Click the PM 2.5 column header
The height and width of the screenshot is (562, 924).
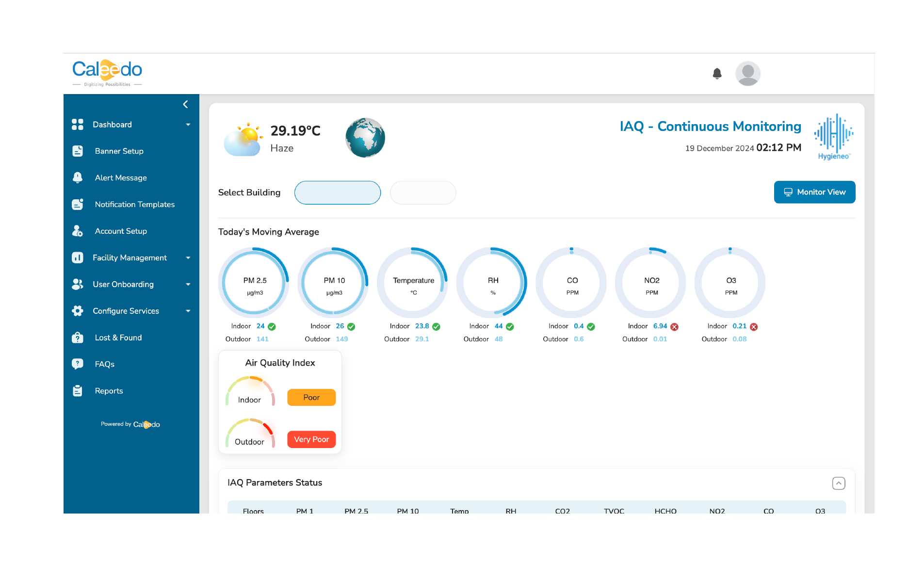pyautogui.click(x=356, y=511)
